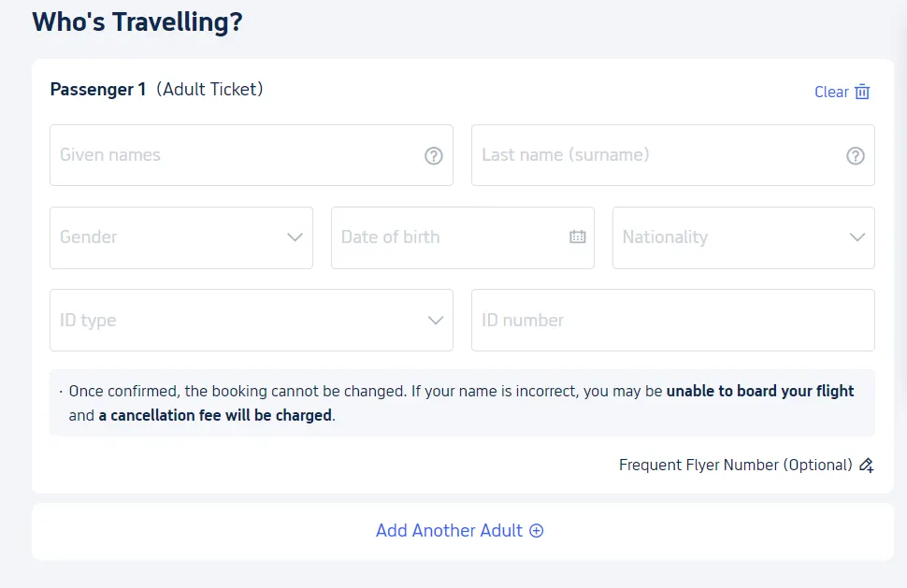Screen dimensions: 907x588
Task: Open the Last name help question icon
Action: (x=856, y=155)
